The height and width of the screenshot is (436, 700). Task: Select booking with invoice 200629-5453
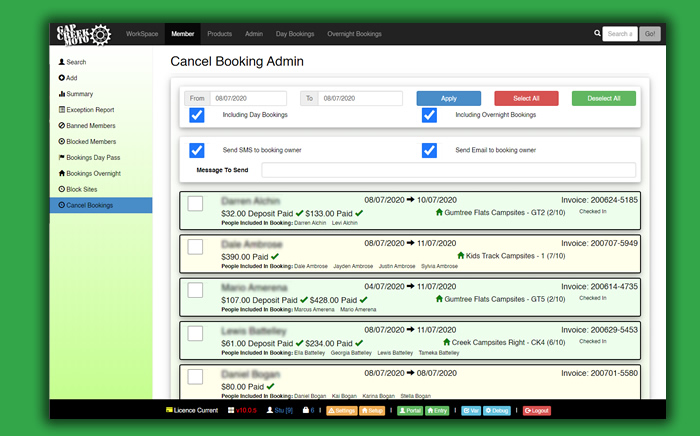tap(195, 333)
